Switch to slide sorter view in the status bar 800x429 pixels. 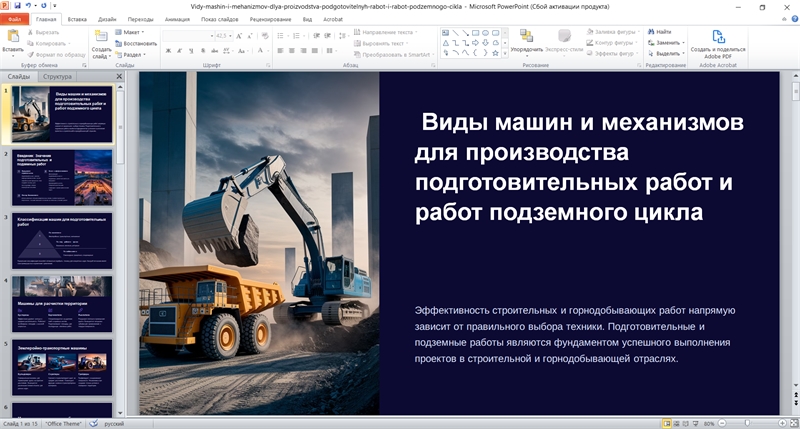click(x=676, y=423)
